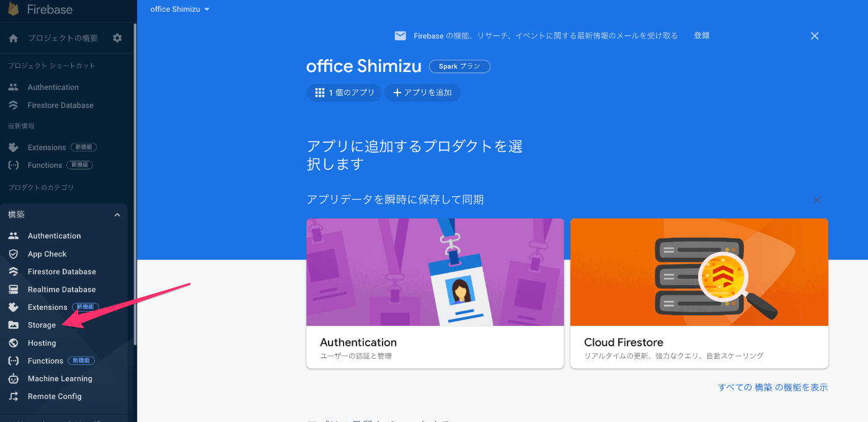Image resolution: width=868 pixels, height=422 pixels.
Task: Click Remote Config icon
Action: click(x=14, y=397)
